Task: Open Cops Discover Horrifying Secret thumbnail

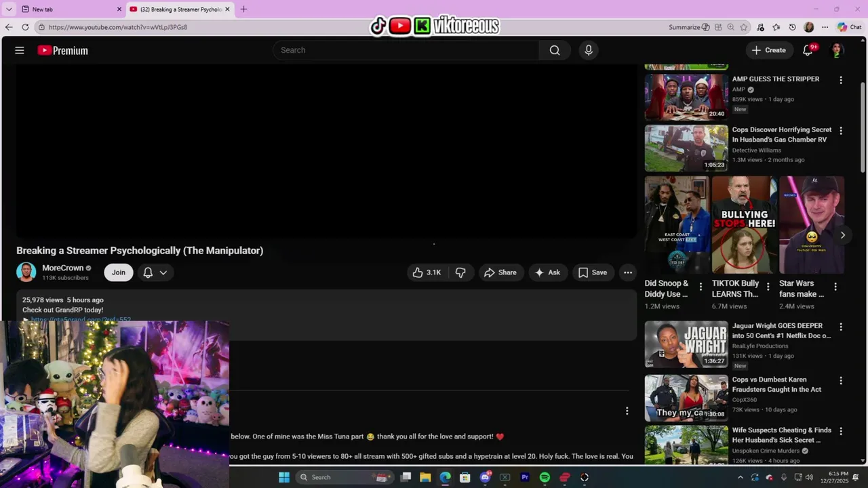Action: coord(686,148)
